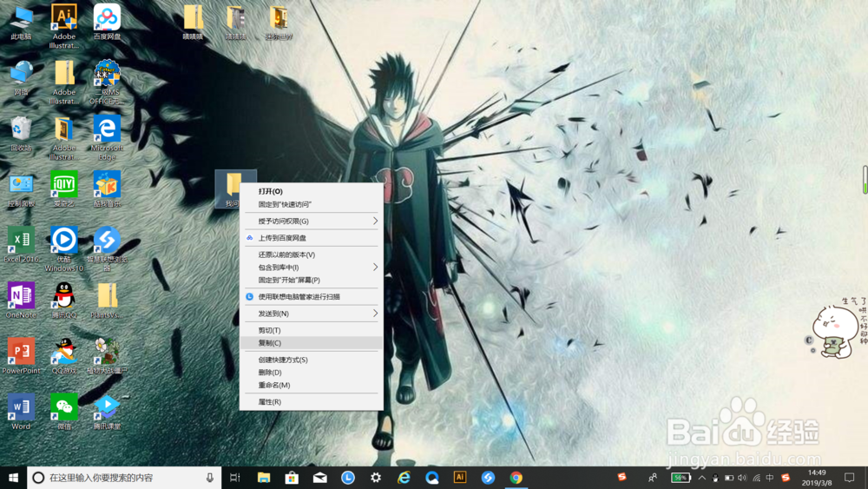The image size is (868, 489).
Task: Open the volume speaker tray icon
Action: click(742, 478)
